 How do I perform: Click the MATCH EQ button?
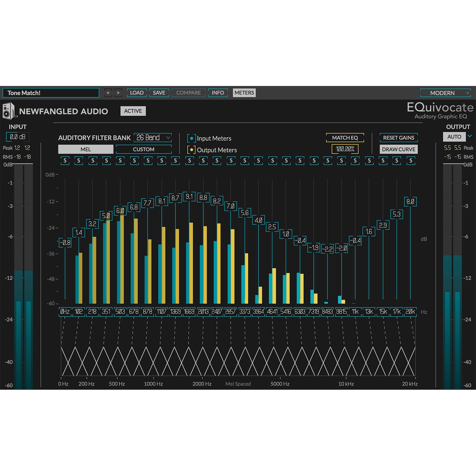pyautogui.click(x=344, y=138)
